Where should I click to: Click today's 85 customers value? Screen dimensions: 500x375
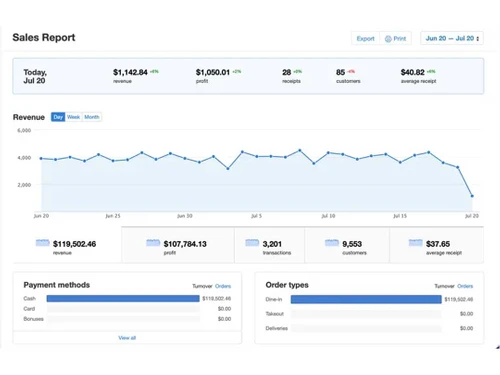pos(340,72)
